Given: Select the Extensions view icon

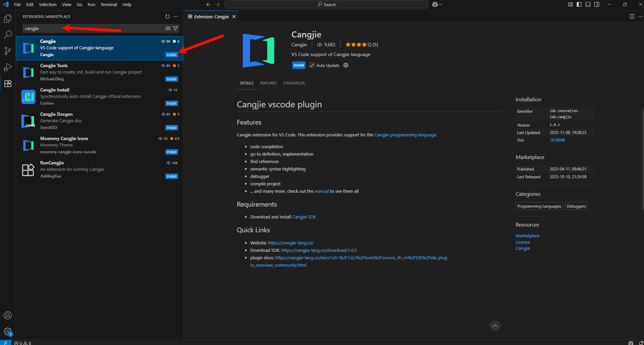Looking at the screenshot, I should (8, 83).
